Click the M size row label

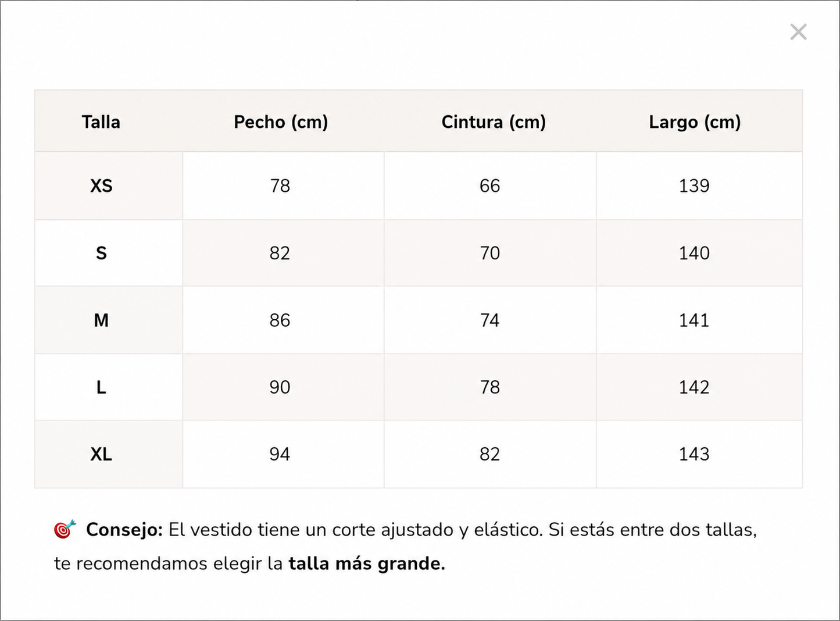click(x=101, y=320)
